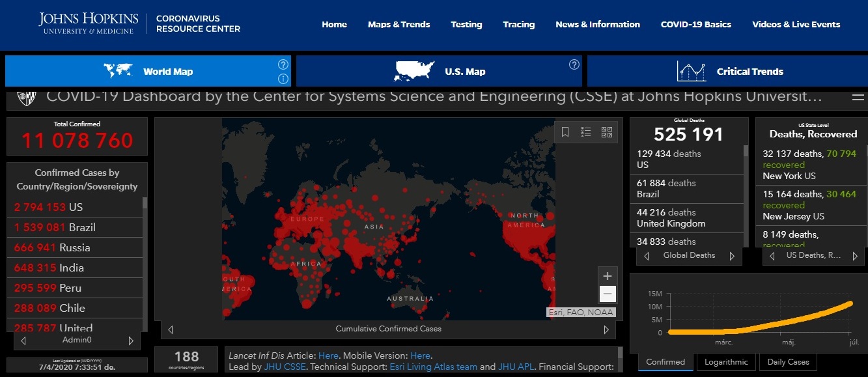Screen dimensions: 868x377
Task: Click the JHU shield icon in dashboard header
Action: (26, 98)
